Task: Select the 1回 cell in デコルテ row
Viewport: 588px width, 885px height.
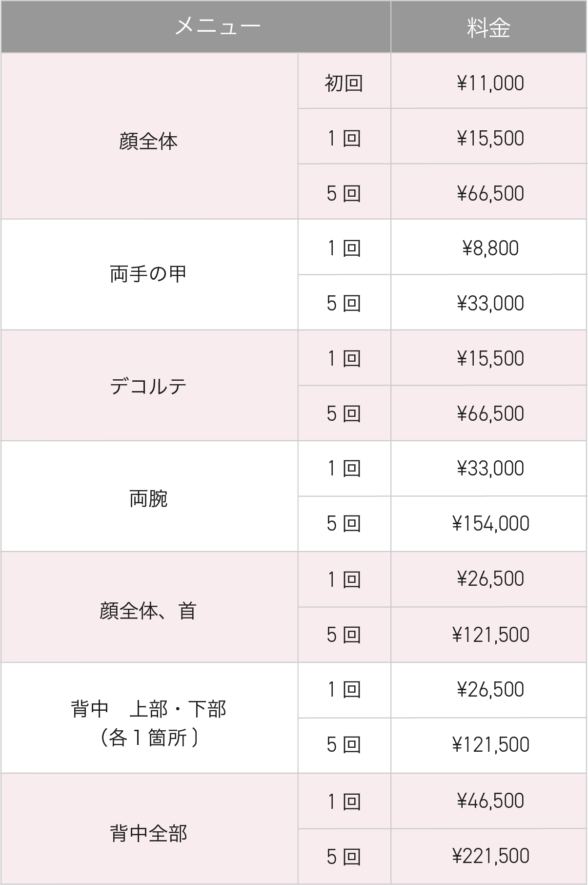Action: [344, 359]
